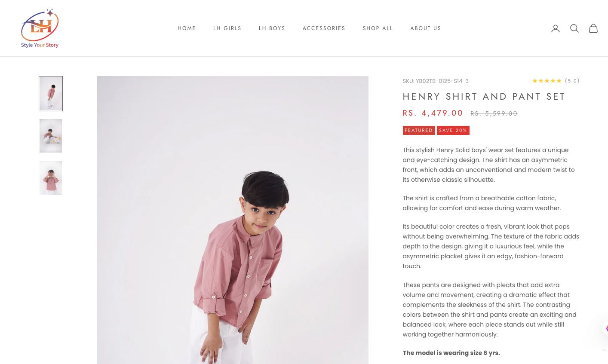Click the Save 20% badge
This screenshot has height=364, width=608.
tap(453, 130)
